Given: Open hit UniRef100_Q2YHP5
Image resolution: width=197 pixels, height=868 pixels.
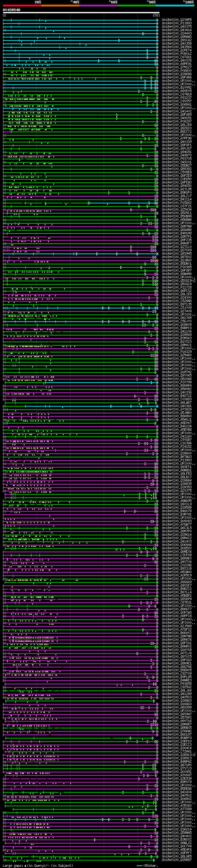Looking at the screenshot, I should [x=177, y=20].
